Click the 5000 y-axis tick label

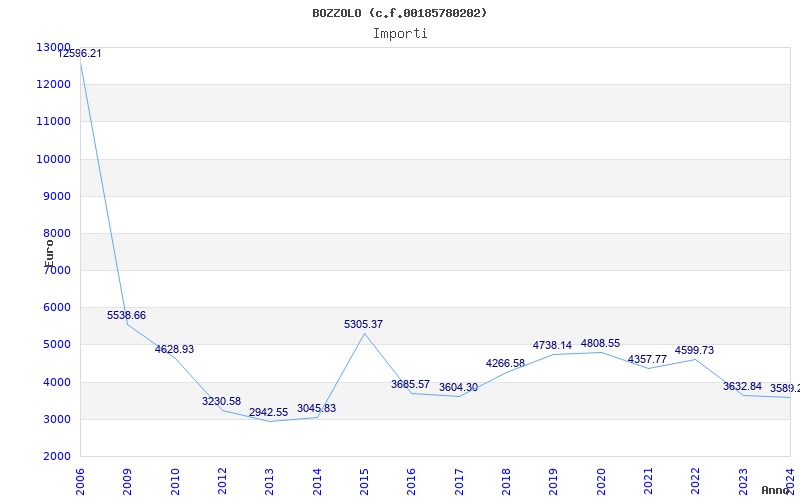tap(56, 345)
